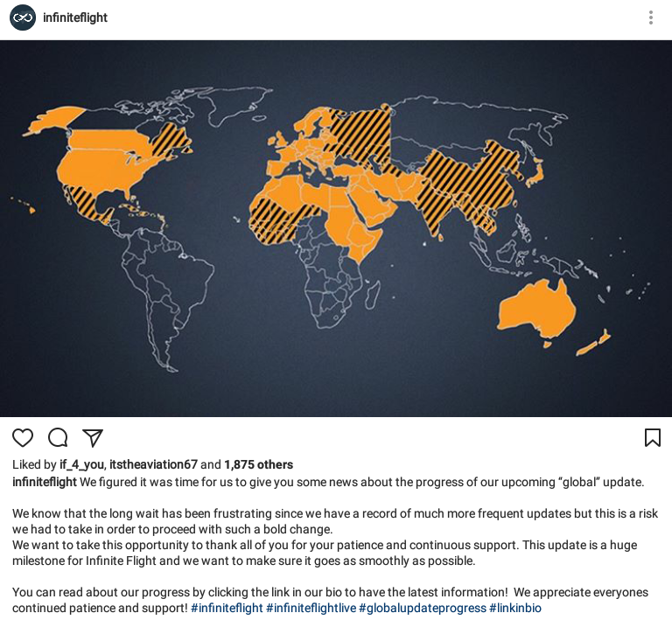Screen dimensions: 672x620
Task: Bookmark this post with save icon
Action: (653, 438)
